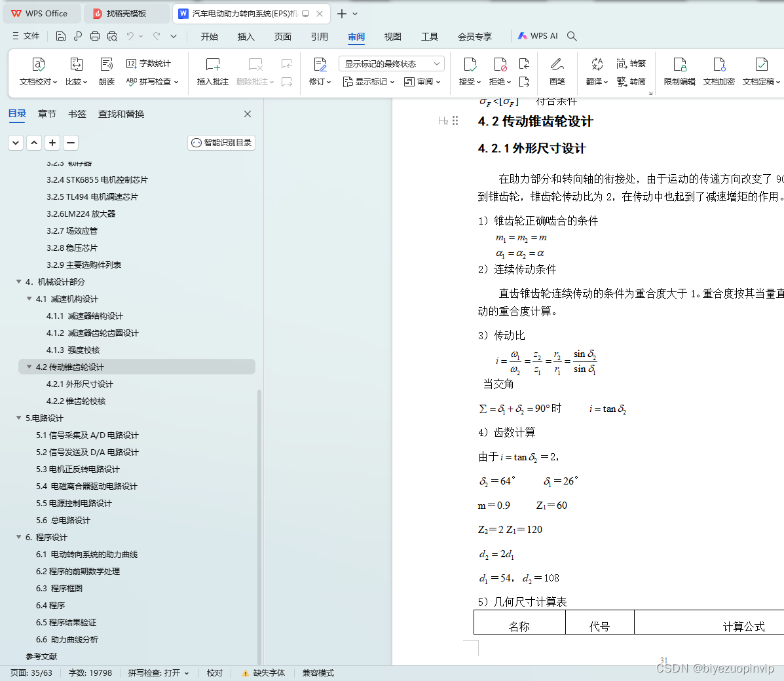
Task: Click the expand-down arrow button in outline
Action: (16, 143)
